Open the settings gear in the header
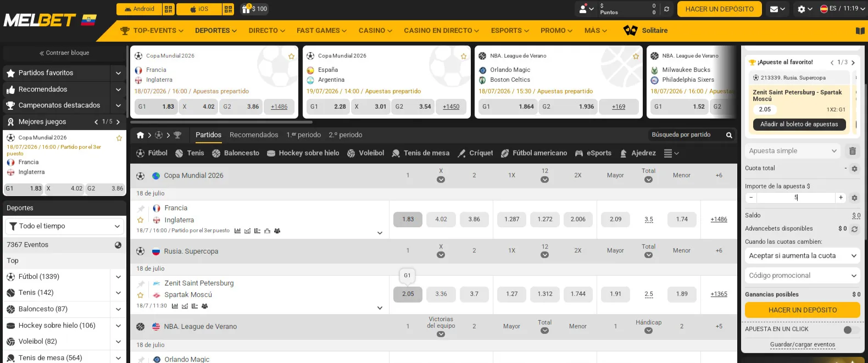 [x=805, y=9]
